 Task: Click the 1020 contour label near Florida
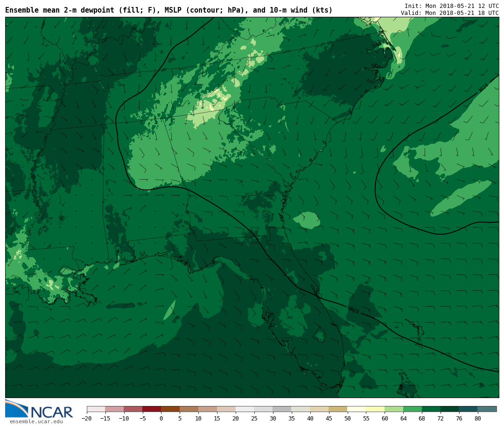[353, 310]
